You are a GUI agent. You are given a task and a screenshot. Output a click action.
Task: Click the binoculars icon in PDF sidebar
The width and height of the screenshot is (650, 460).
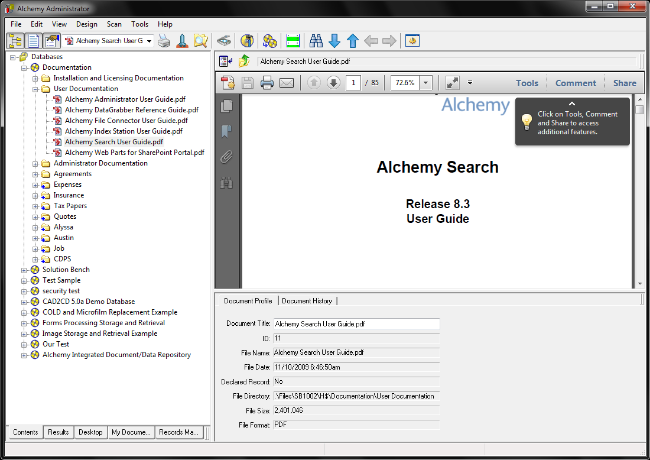(x=227, y=183)
